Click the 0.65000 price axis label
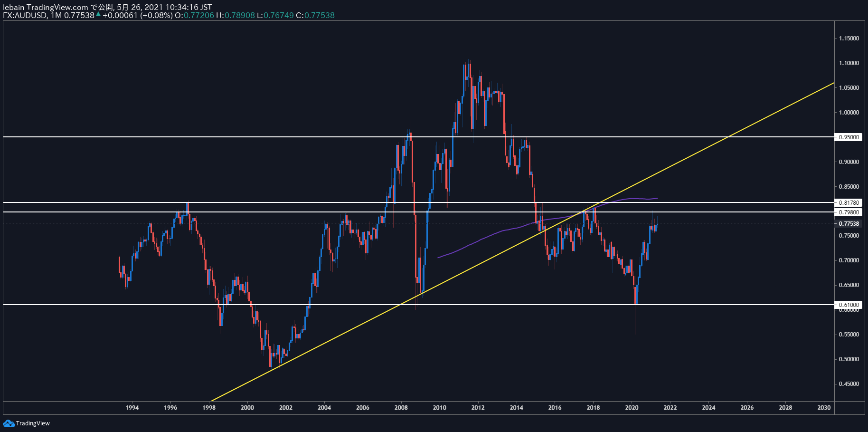 point(849,285)
